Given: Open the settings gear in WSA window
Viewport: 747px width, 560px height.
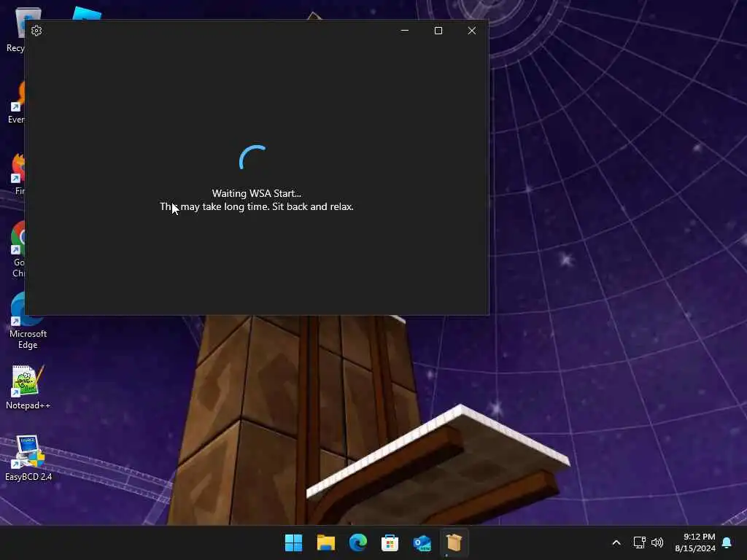Looking at the screenshot, I should pyautogui.click(x=36, y=31).
